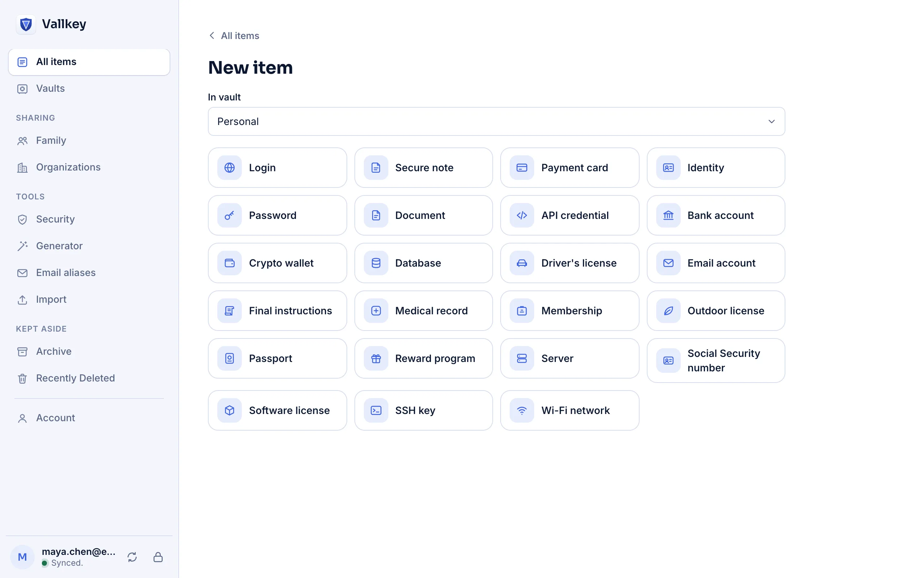Open the In vault Personal dropdown
The height and width of the screenshot is (578, 924).
coord(496,122)
